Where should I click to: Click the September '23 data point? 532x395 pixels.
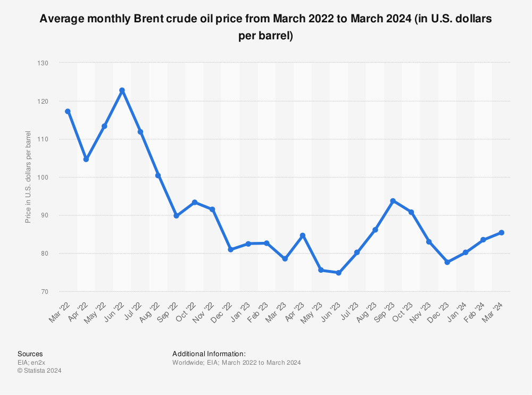(x=393, y=201)
